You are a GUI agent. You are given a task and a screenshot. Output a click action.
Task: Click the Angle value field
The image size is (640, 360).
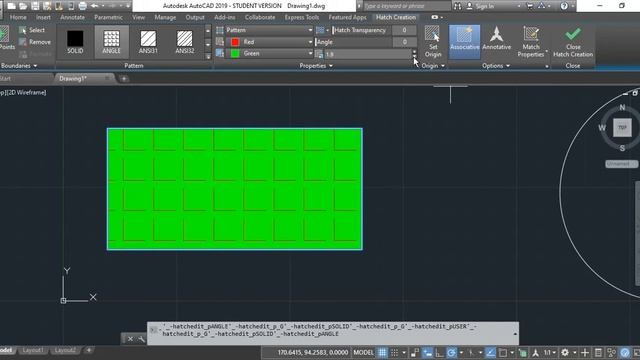404,42
